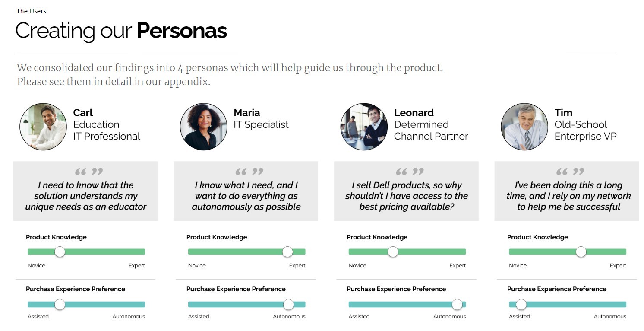
Task: Click Leonard's quote about Dell pricing
Action: (x=407, y=196)
